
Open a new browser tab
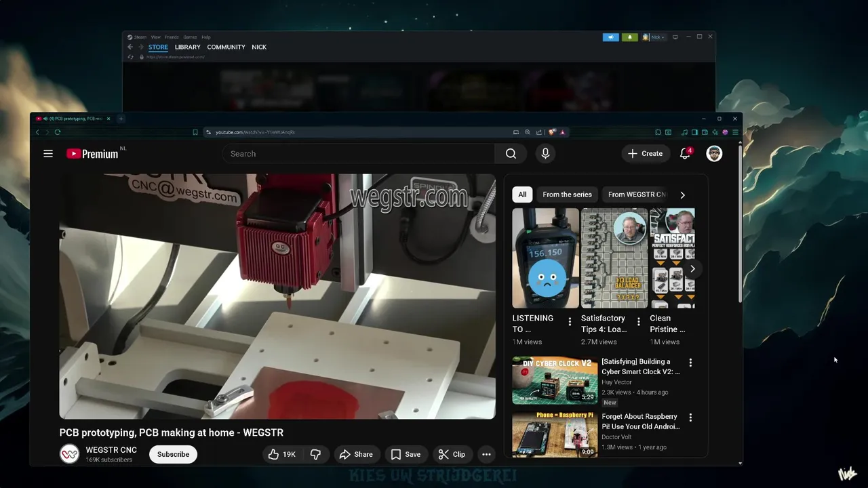(121, 119)
